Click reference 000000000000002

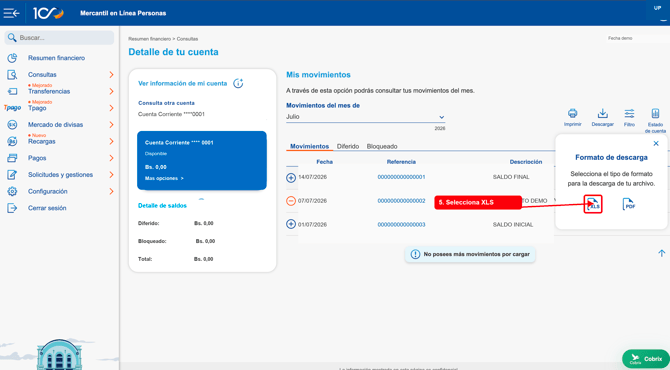pos(401,201)
